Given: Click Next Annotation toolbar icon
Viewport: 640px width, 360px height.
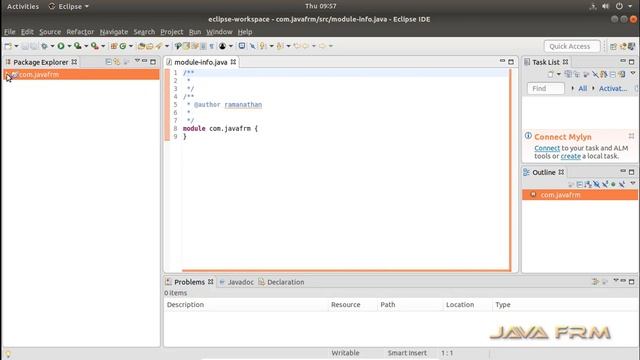Looking at the screenshot, I should 263,46.
